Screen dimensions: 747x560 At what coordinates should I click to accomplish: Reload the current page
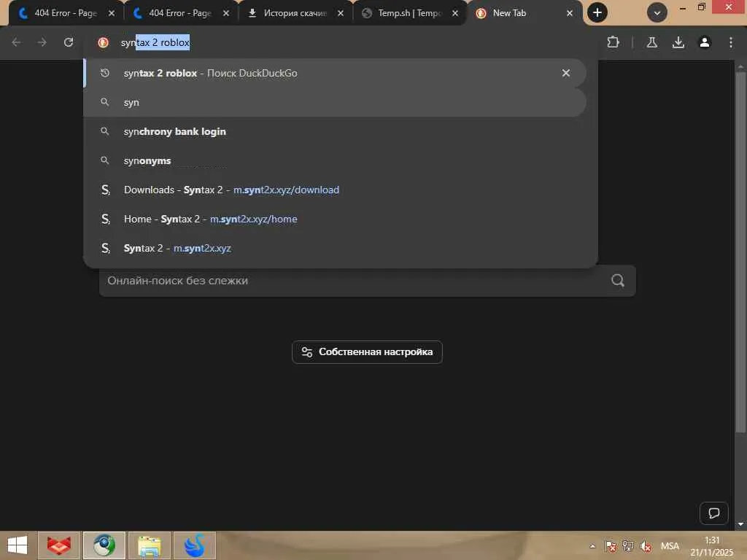(69, 42)
